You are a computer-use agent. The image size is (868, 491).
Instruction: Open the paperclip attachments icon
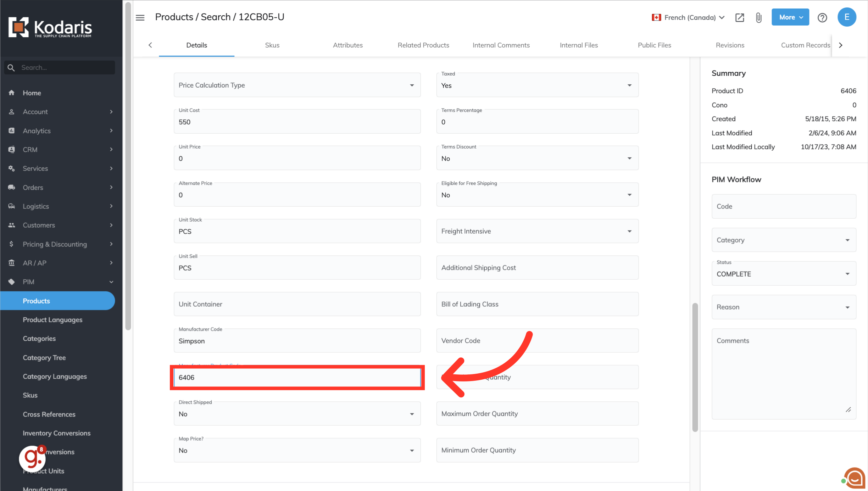[x=758, y=17]
